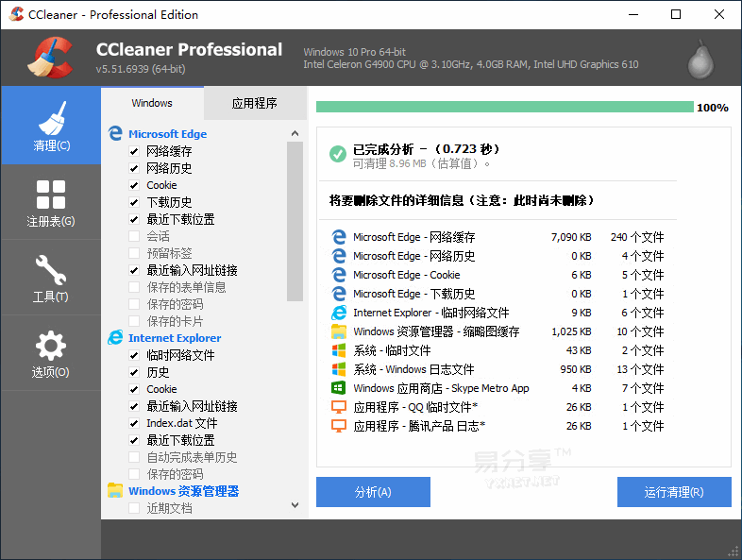Click Windows icon of 系统 - 临时文件 row
This screenshot has height=560, width=742.
click(339, 350)
